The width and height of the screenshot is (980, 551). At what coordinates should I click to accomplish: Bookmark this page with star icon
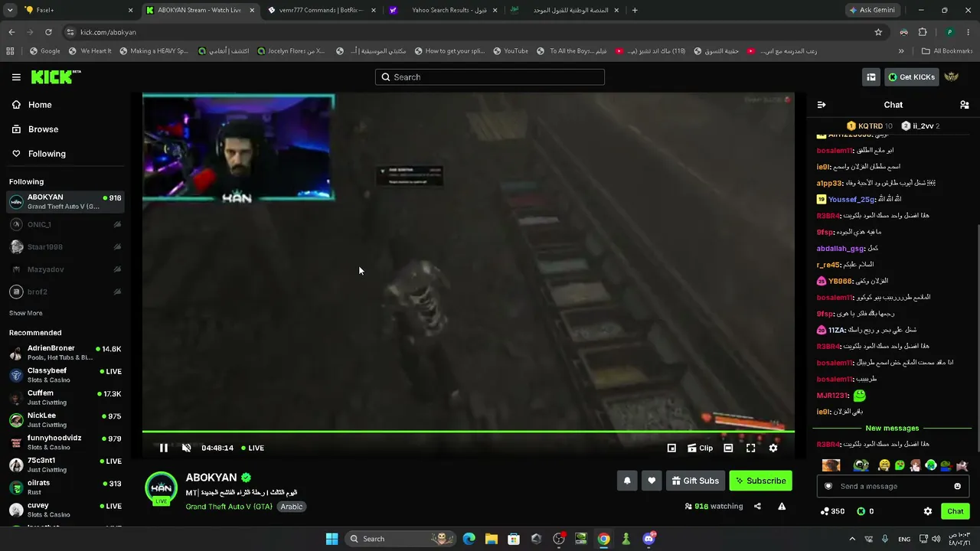878,32
